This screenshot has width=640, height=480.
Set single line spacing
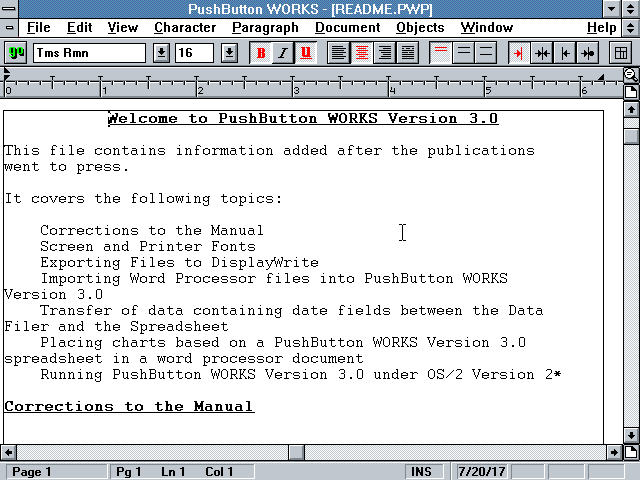440,53
